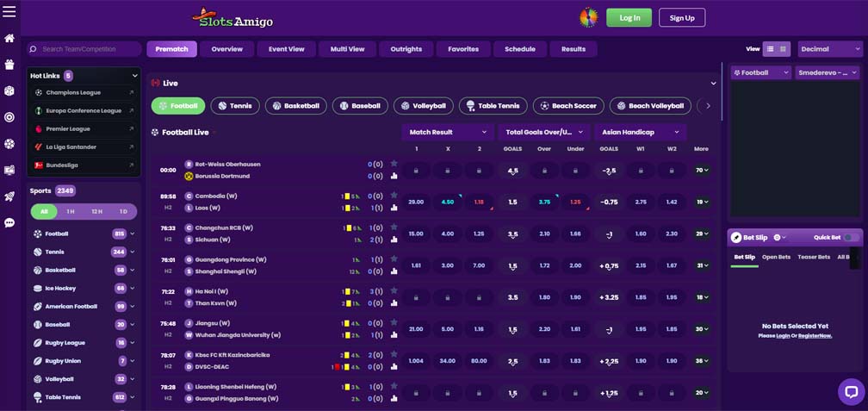Click the SlotsAmigo logo
This screenshot has width=868, height=411.
tap(232, 18)
